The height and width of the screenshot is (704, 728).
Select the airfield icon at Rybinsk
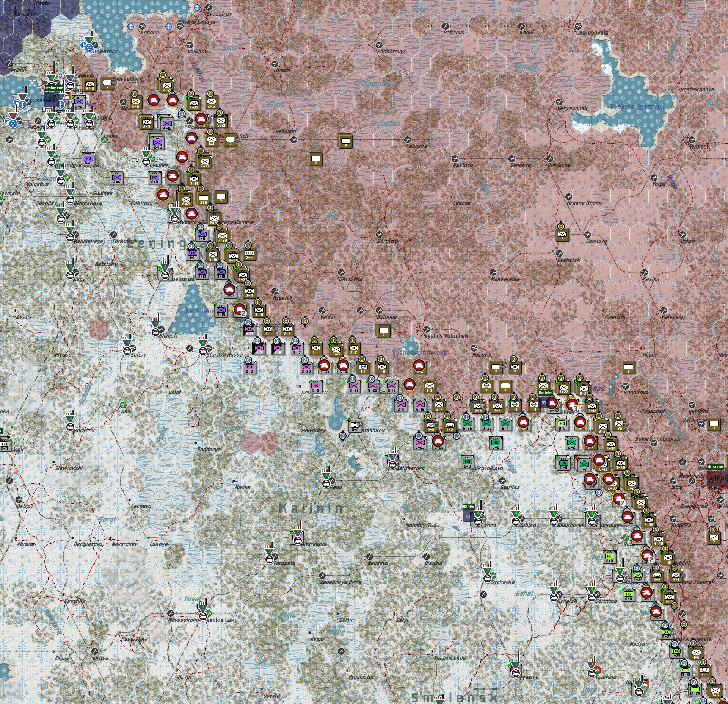pos(692,140)
